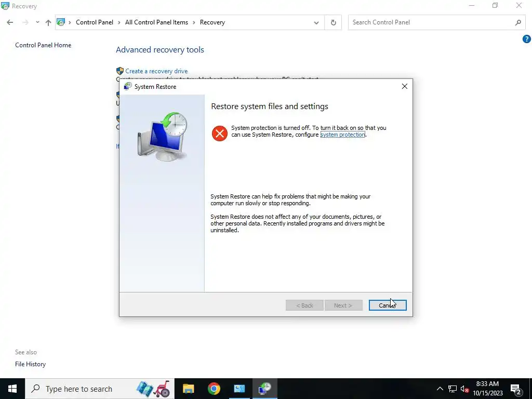This screenshot has width=532, height=399.
Task: Open the Windows Start menu
Action: (x=12, y=389)
